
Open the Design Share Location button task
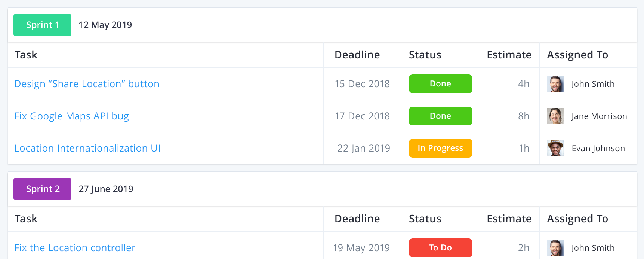coord(86,84)
